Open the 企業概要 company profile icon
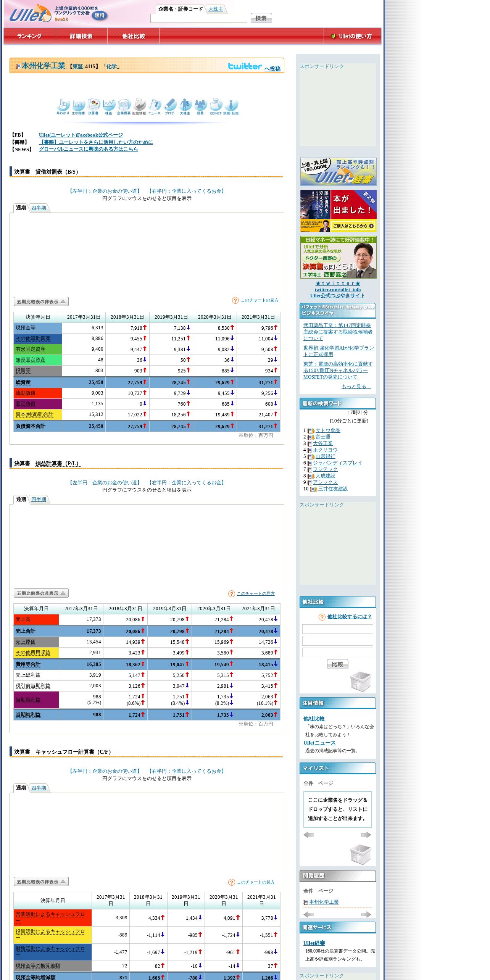The image size is (490, 980). [124, 107]
